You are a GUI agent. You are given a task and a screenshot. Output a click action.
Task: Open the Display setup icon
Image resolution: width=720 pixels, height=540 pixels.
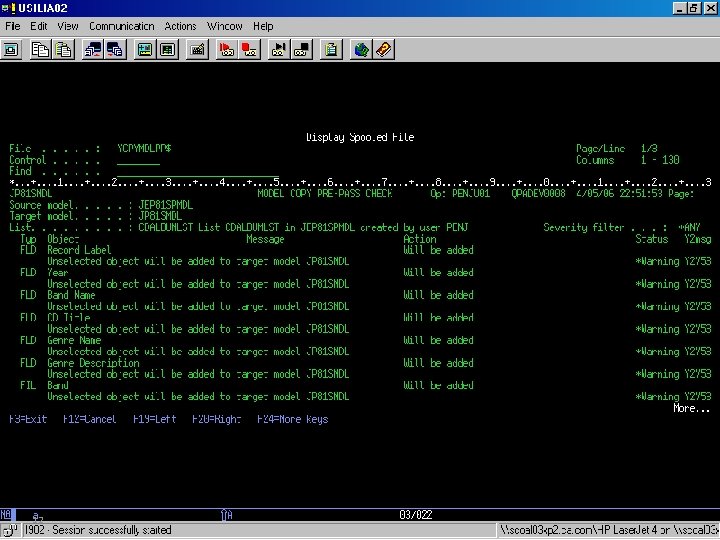click(145, 50)
